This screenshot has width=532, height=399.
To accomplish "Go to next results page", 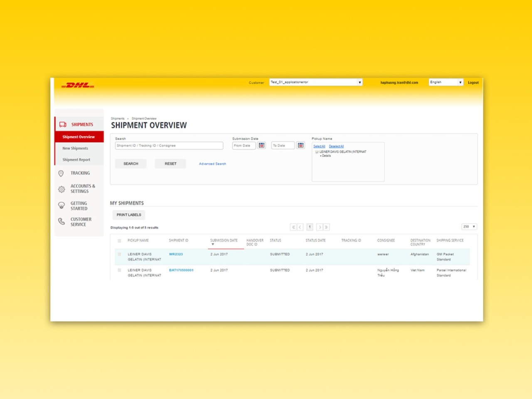I will (320, 227).
